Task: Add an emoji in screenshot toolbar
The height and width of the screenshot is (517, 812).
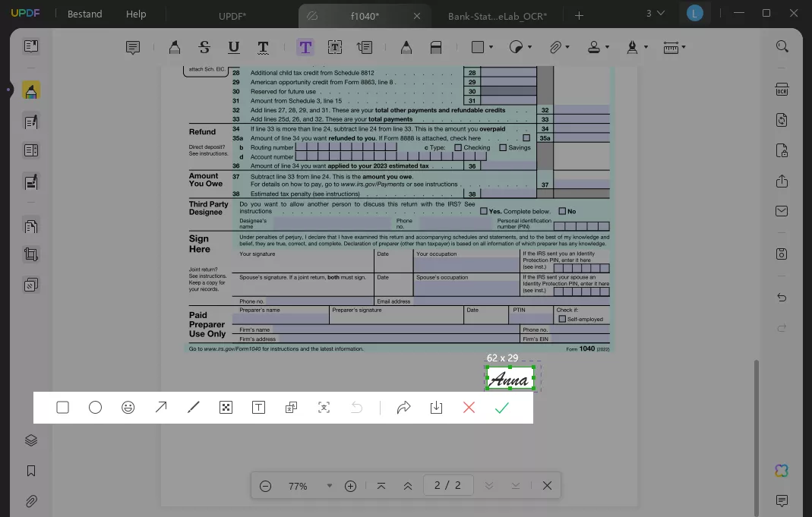Action: (128, 408)
